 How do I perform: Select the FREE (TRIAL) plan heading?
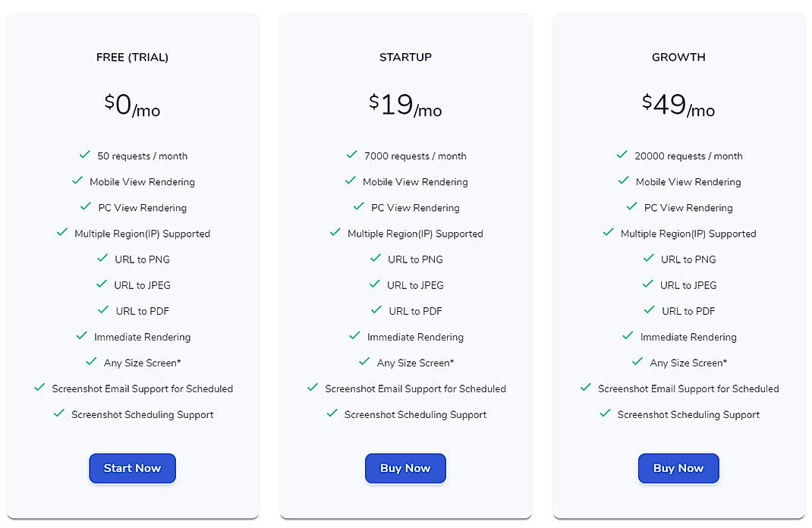pyautogui.click(x=132, y=57)
